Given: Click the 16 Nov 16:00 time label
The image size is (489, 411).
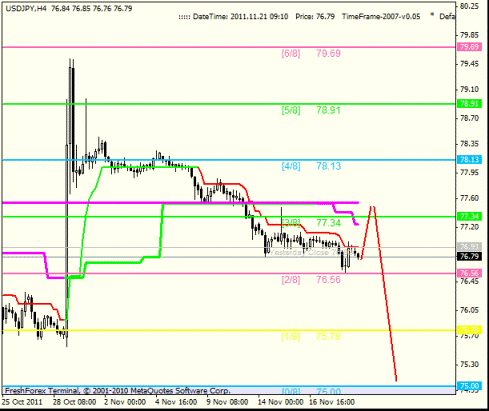Looking at the screenshot, I should point(332,402).
